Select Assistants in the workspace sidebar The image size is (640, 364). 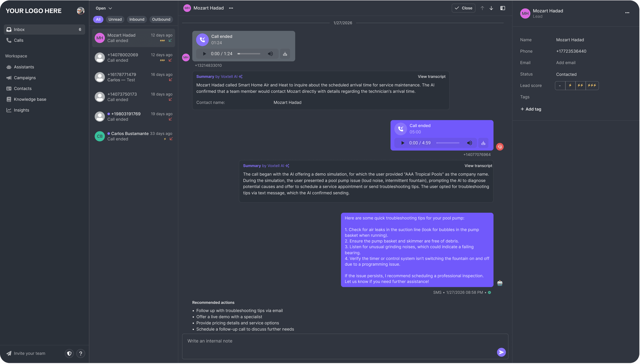tap(24, 67)
